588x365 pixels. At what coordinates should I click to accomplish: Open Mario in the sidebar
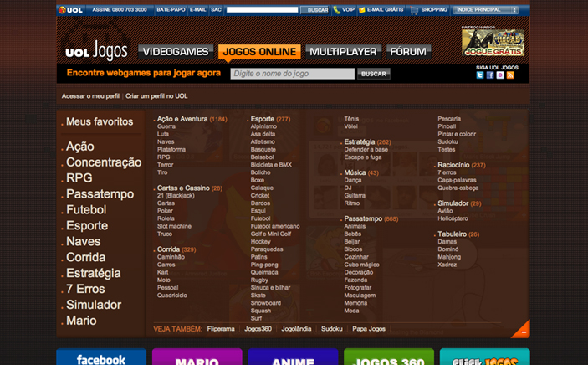point(81,321)
